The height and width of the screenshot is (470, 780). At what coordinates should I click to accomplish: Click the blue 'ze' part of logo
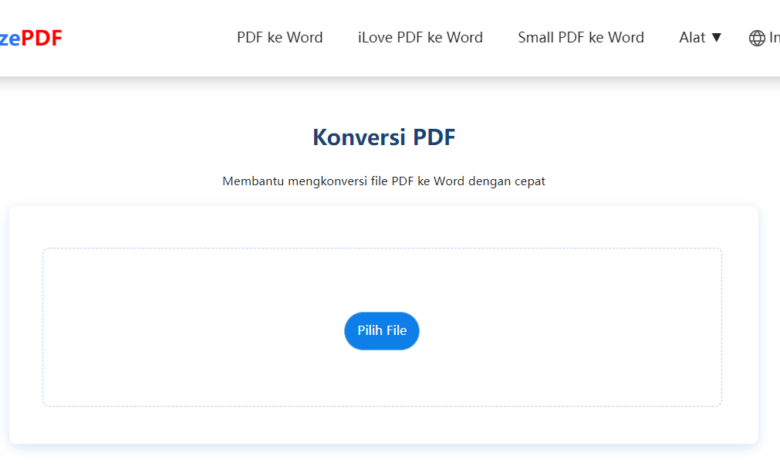(x=10, y=39)
